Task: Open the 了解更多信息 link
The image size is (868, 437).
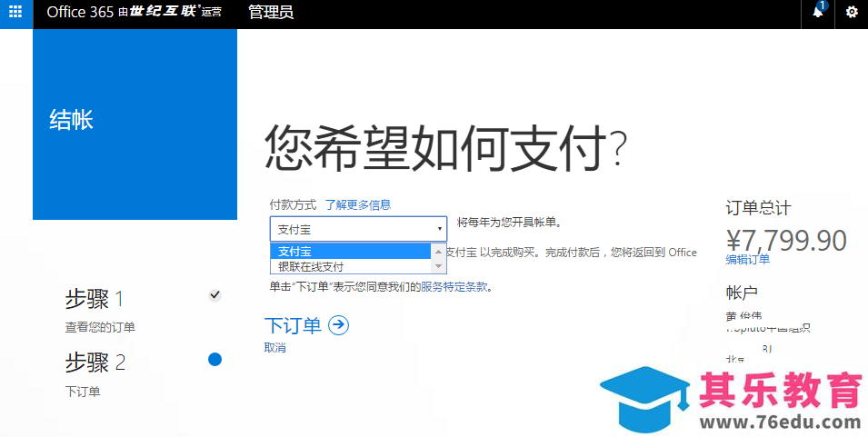Action: (x=357, y=204)
